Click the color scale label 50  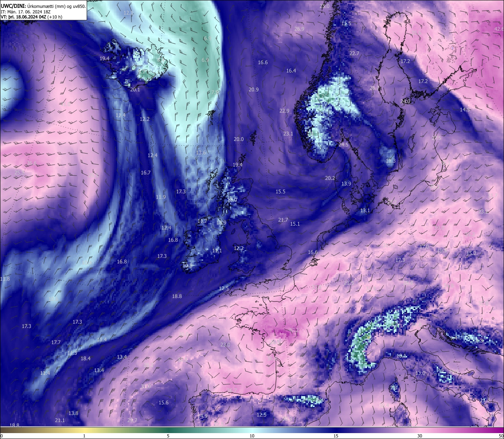point(501,436)
